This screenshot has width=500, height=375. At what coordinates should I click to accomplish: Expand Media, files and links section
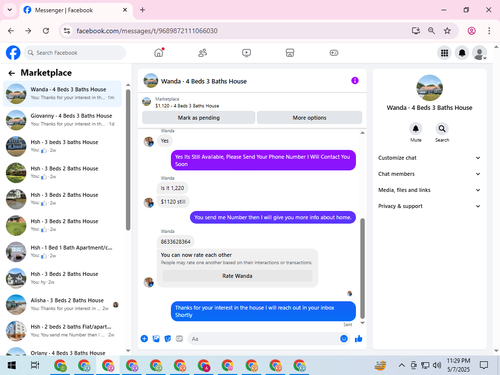click(x=429, y=190)
